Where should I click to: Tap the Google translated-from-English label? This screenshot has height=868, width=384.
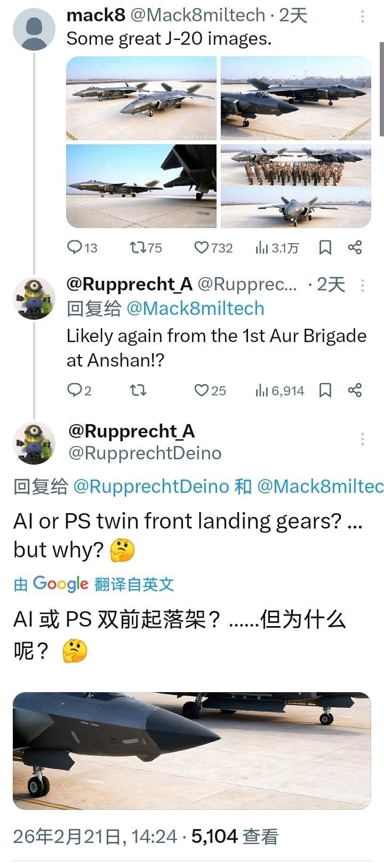coord(94,584)
